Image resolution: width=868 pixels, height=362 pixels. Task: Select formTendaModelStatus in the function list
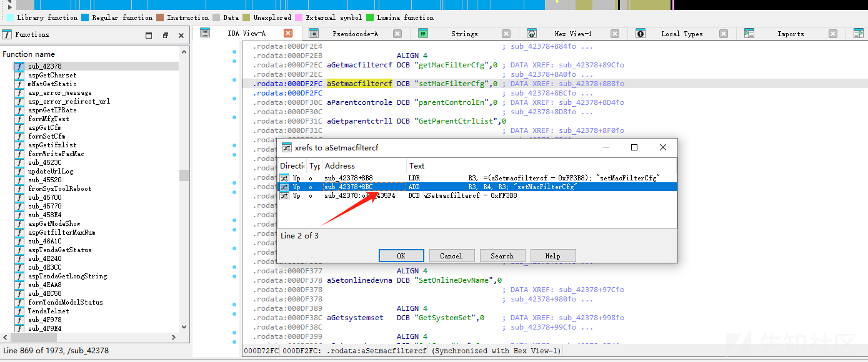(x=66, y=302)
